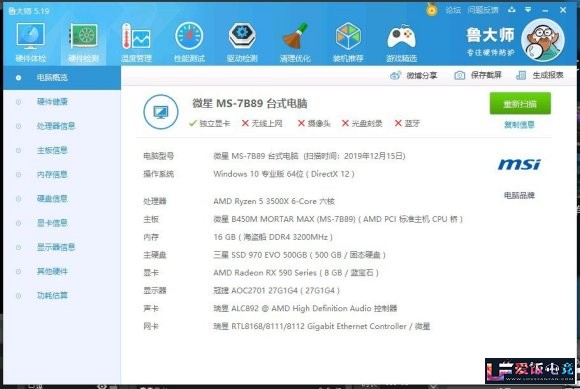Share via 微博分享

[x=414, y=75]
